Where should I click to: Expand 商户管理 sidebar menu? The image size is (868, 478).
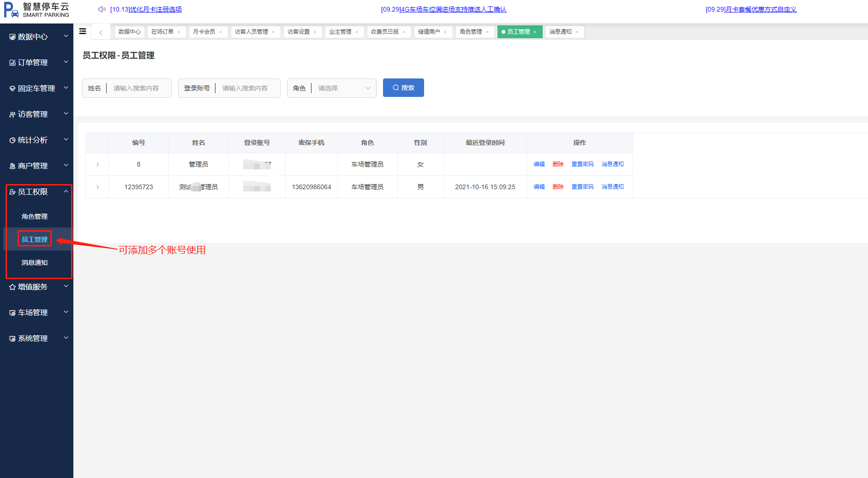pos(36,166)
